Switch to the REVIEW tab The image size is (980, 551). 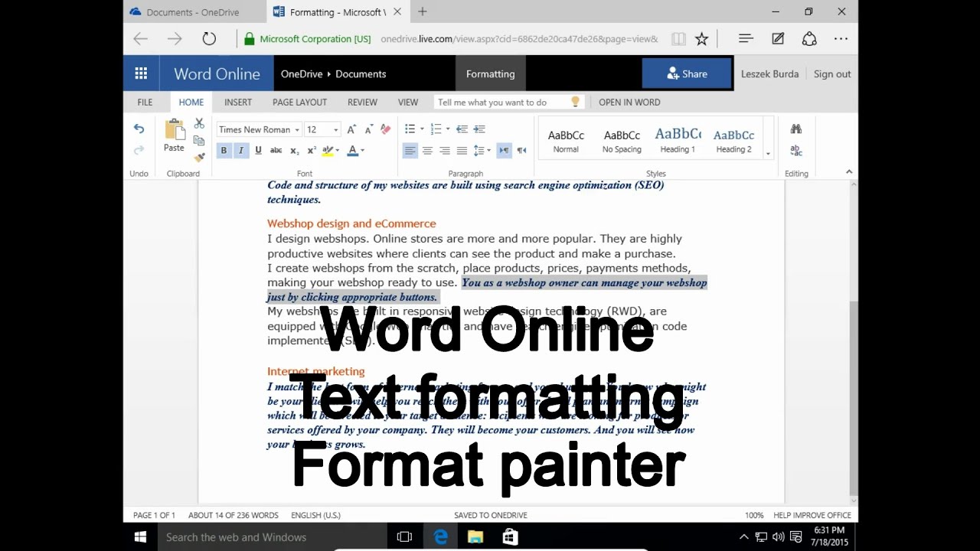(x=362, y=102)
